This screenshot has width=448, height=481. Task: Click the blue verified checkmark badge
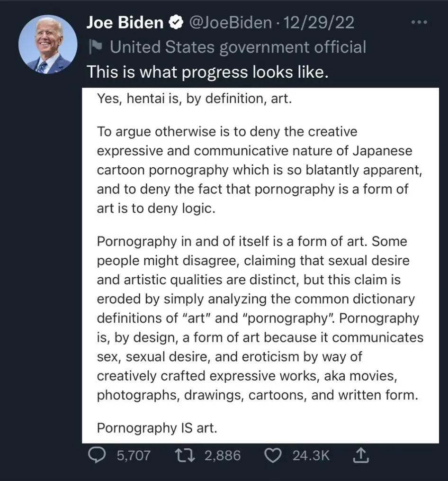176,22
